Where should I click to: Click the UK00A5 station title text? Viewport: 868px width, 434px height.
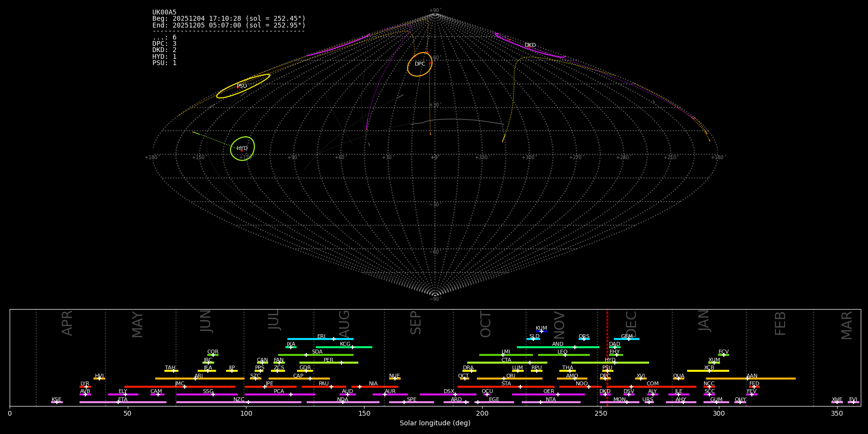coord(164,12)
